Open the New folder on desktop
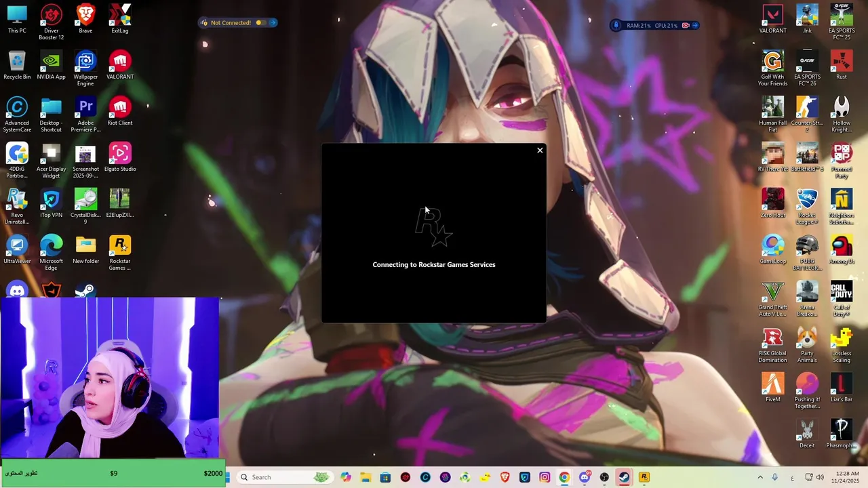Viewport: 868px width, 488px height. [85, 249]
